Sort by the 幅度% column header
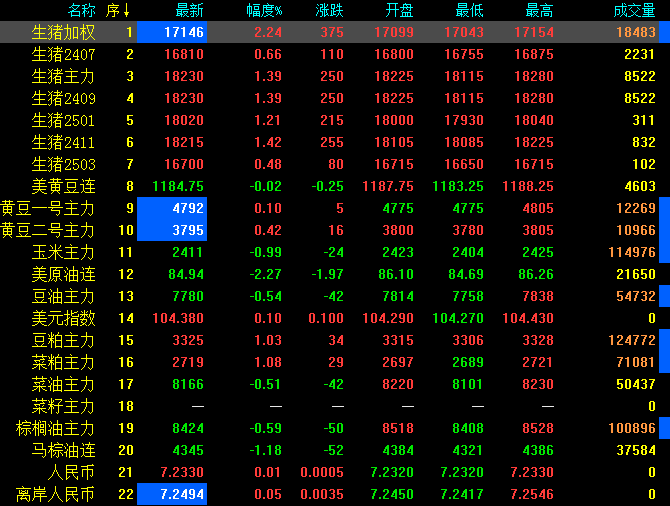 tap(264, 10)
